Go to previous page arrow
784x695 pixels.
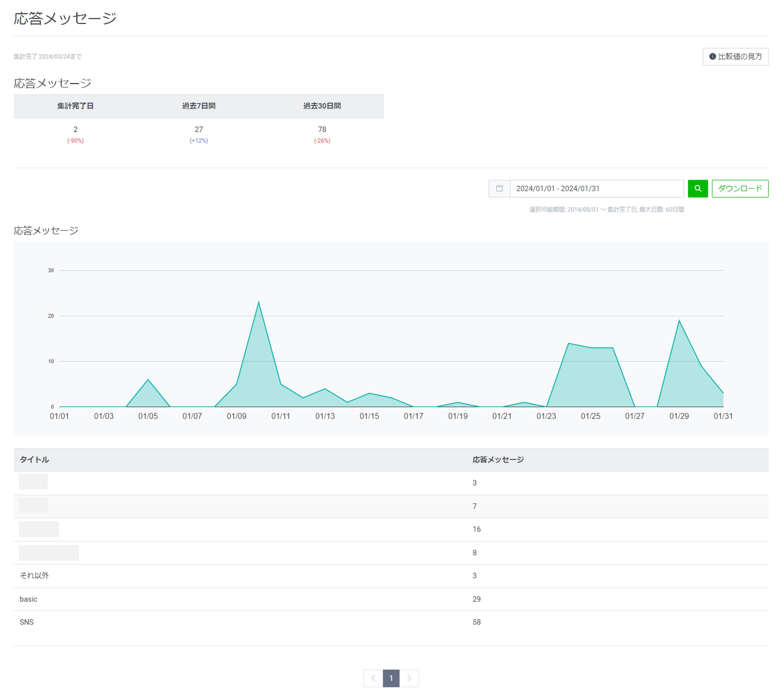coord(373,678)
